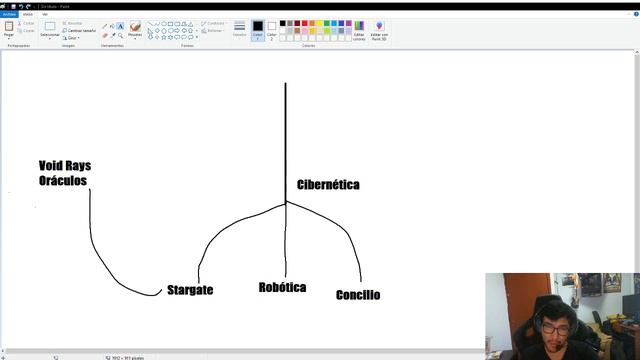Choose the Right arrow shape
The image size is (640, 360).
click(x=177, y=31)
